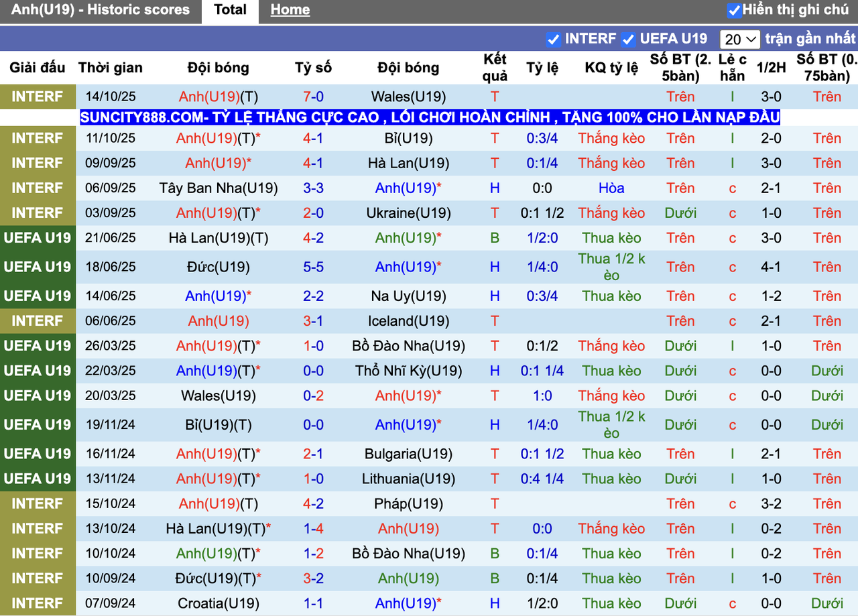This screenshot has width=858, height=616.
Task: Click Iceland(U19) team name
Action: click(x=408, y=321)
